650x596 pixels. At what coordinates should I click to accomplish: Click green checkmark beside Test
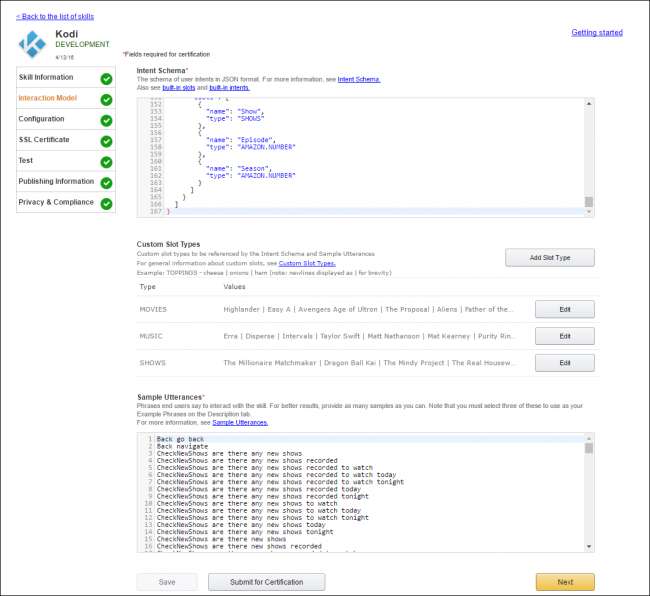click(106, 161)
